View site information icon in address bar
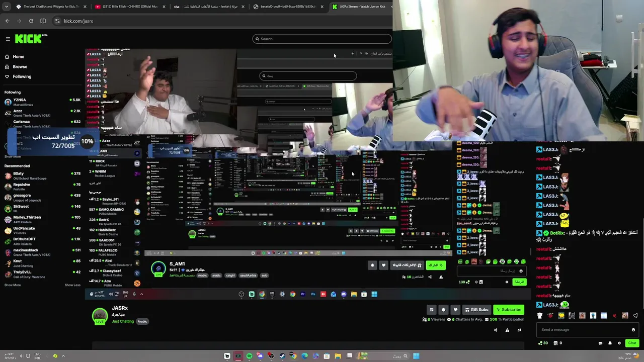Screen dimensions: 644x362 click(x=57, y=21)
